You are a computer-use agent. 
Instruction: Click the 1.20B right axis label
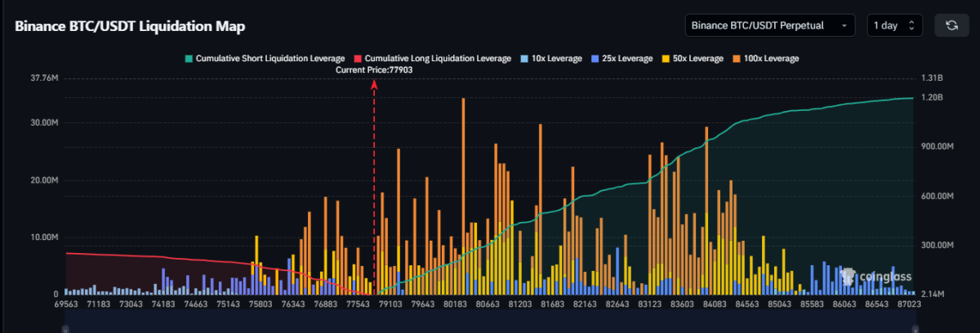pos(932,97)
